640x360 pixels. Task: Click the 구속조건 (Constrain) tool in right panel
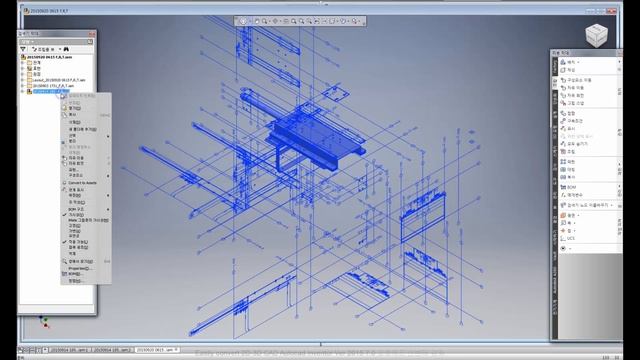(x=572, y=121)
